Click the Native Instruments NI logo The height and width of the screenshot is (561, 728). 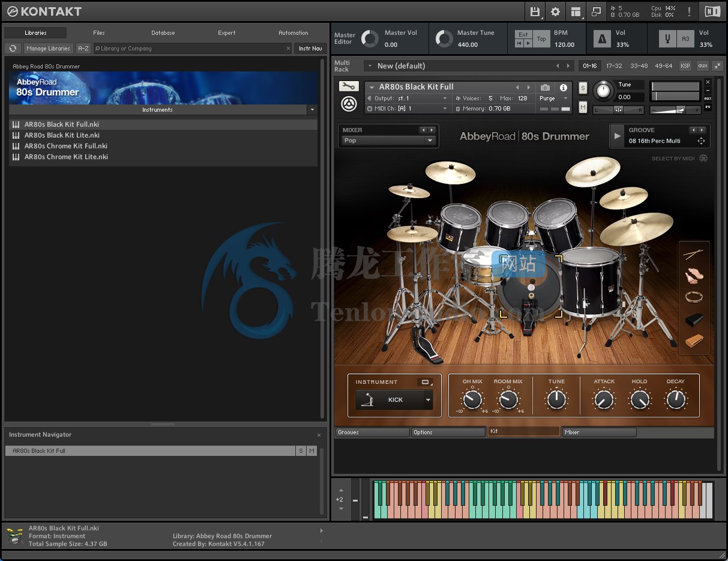(712, 11)
